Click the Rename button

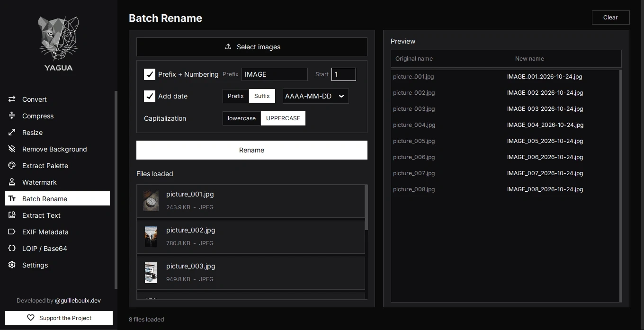[252, 150]
